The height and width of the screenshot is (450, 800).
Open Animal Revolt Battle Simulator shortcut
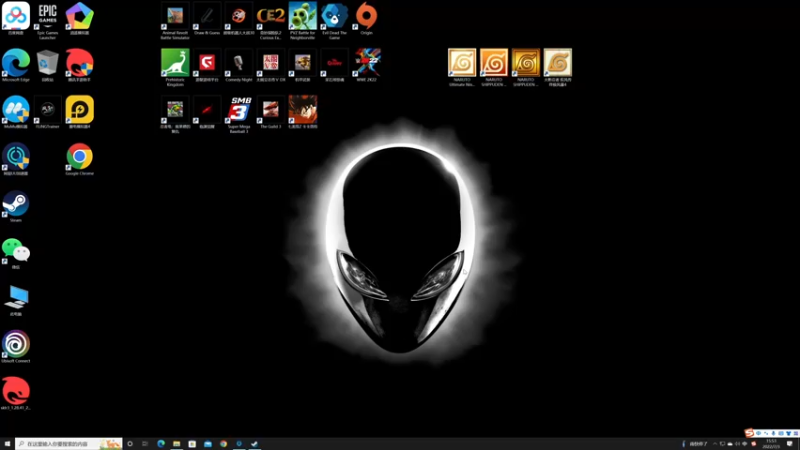(175, 20)
